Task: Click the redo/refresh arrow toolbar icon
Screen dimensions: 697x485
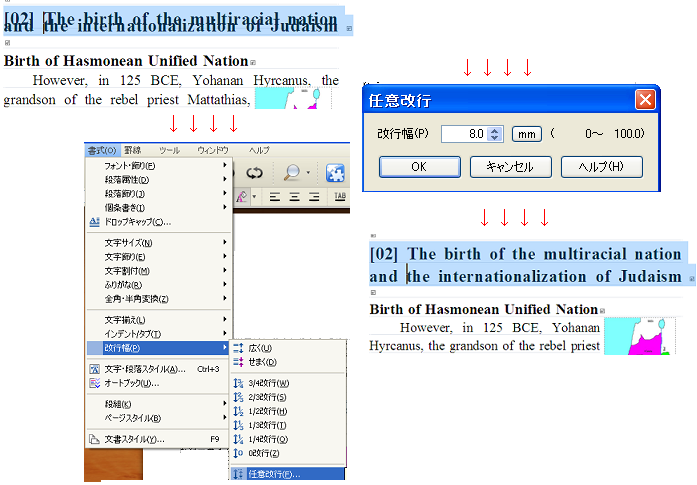Action: click(x=254, y=172)
